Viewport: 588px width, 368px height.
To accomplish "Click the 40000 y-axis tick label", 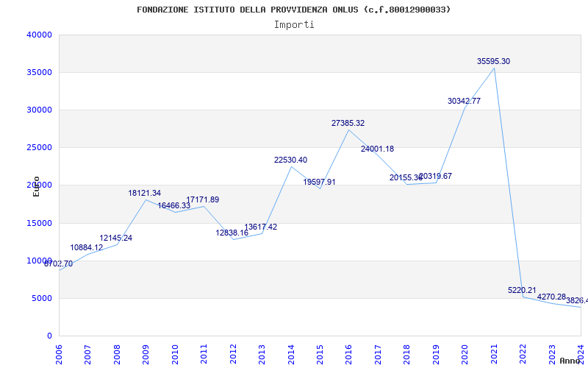I will 40,35.
